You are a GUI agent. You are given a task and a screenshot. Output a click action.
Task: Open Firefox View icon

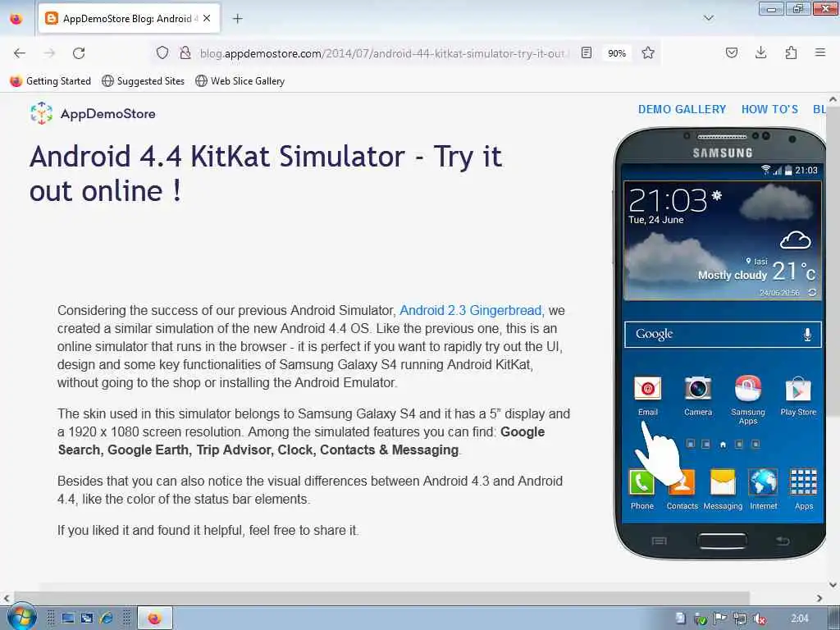point(16,19)
